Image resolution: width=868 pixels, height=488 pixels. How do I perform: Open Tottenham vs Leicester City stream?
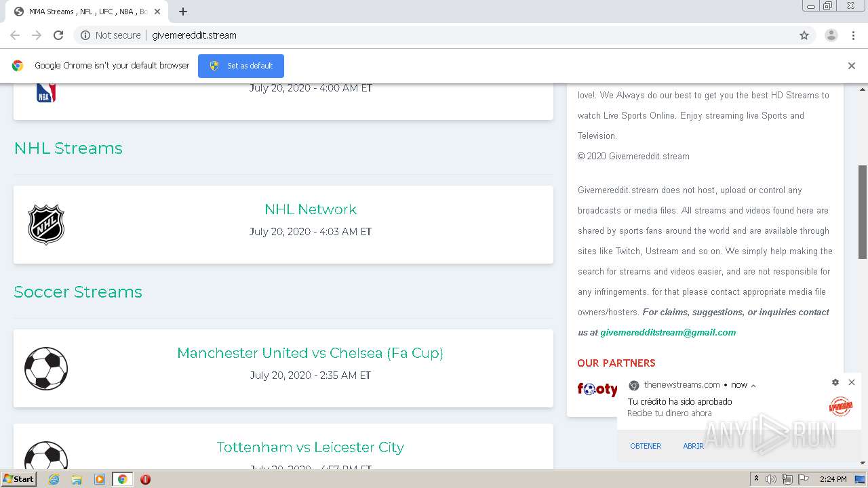coord(310,447)
